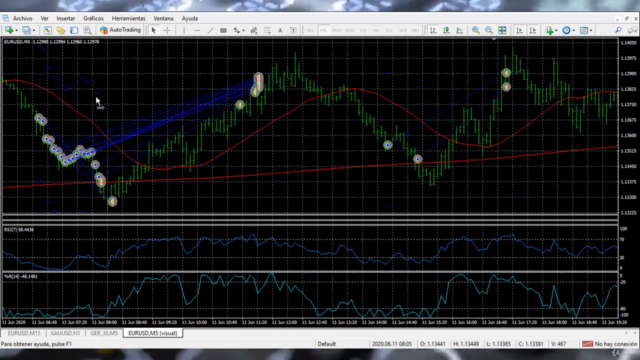
Task: Switch timeframe to W1
Action: tap(402, 30)
